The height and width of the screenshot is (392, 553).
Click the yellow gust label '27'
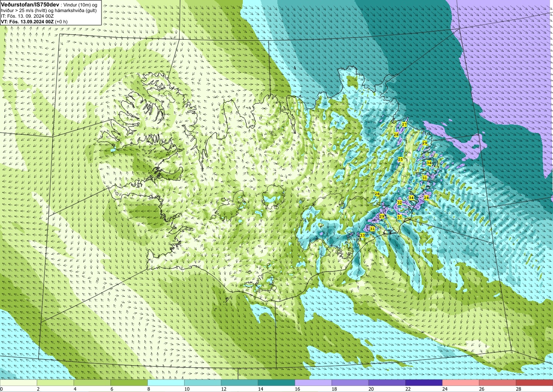[404, 124]
